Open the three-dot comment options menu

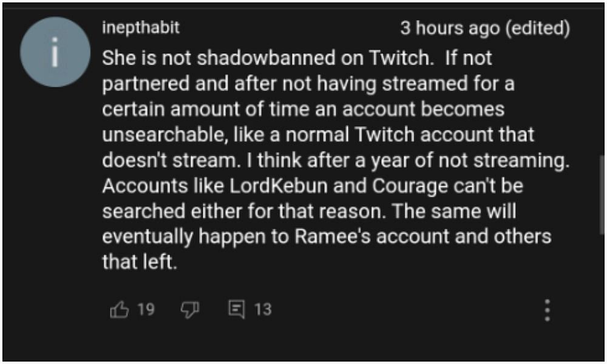[547, 310]
